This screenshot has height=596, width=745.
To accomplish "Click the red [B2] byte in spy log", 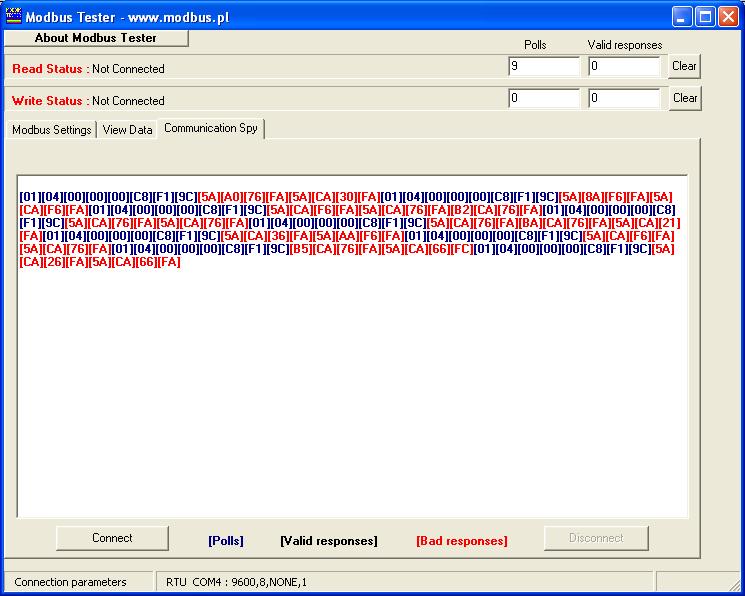I will pos(462,210).
